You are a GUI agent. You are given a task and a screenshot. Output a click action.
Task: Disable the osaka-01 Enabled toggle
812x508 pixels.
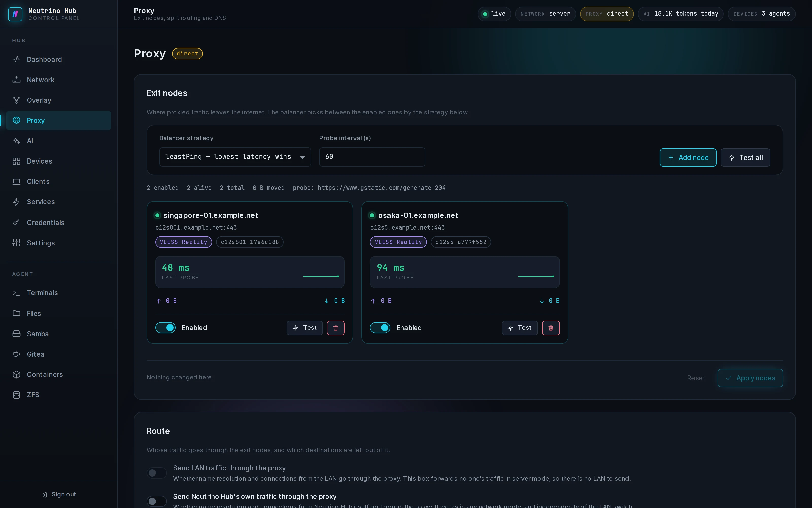point(380,328)
